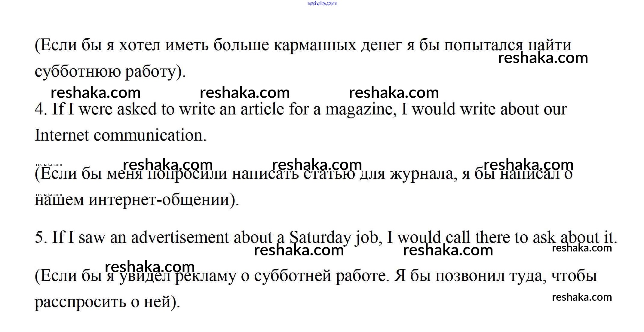Open the small blue reshaka.com link at top

322,4
